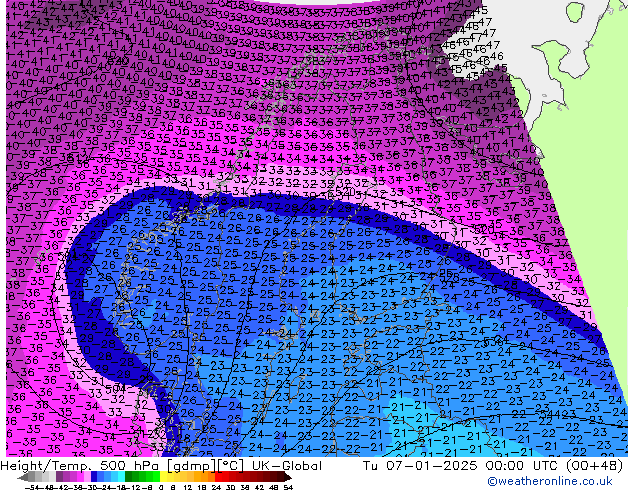Click the dark navy blue legend swatch

[94, 477]
